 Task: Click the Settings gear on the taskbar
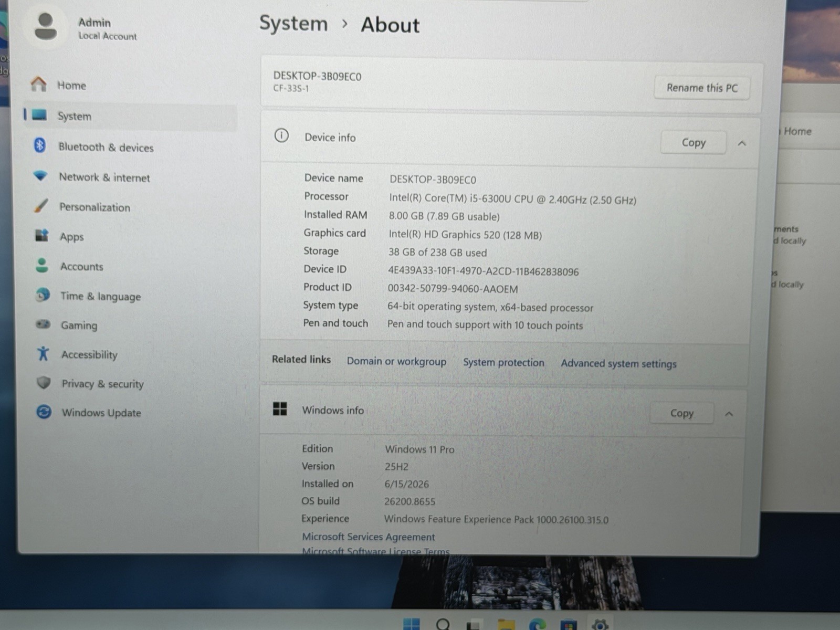600,625
